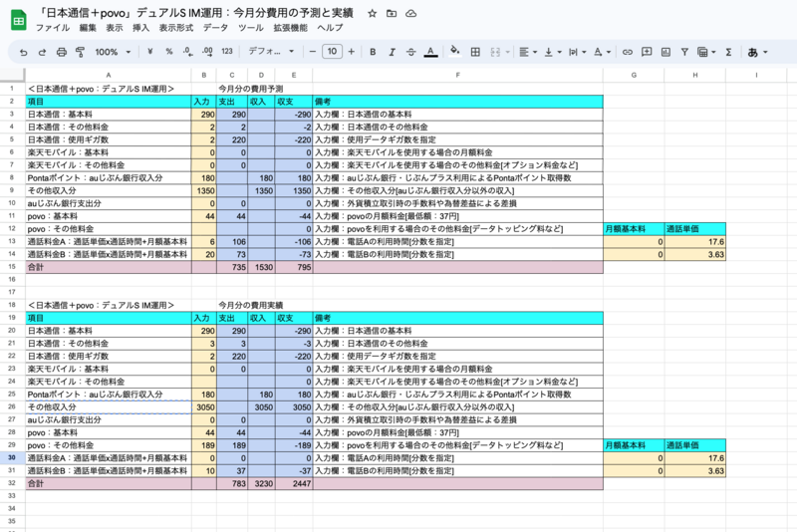Select upper table cell '1530' in 合計 row
Viewport: 797px width, 532px height.
(261, 267)
